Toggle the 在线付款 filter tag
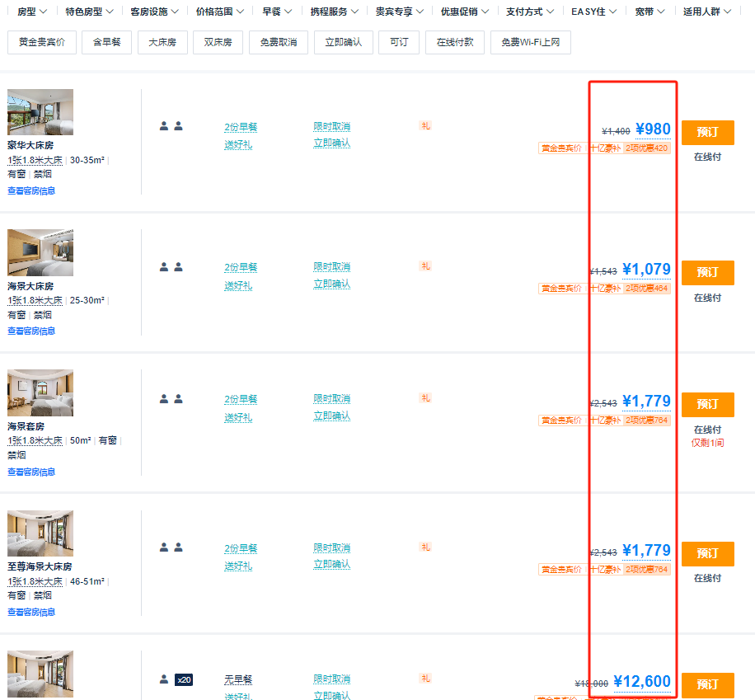Image resolution: width=755 pixels, height=700 pixels. tap(454, 42)
